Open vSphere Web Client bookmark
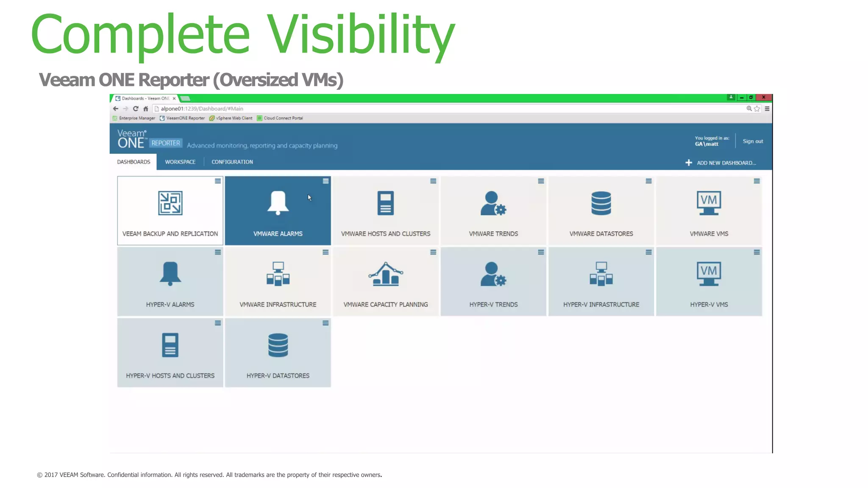The width and height of the screenshot is (868, 488). pos(231,118)
